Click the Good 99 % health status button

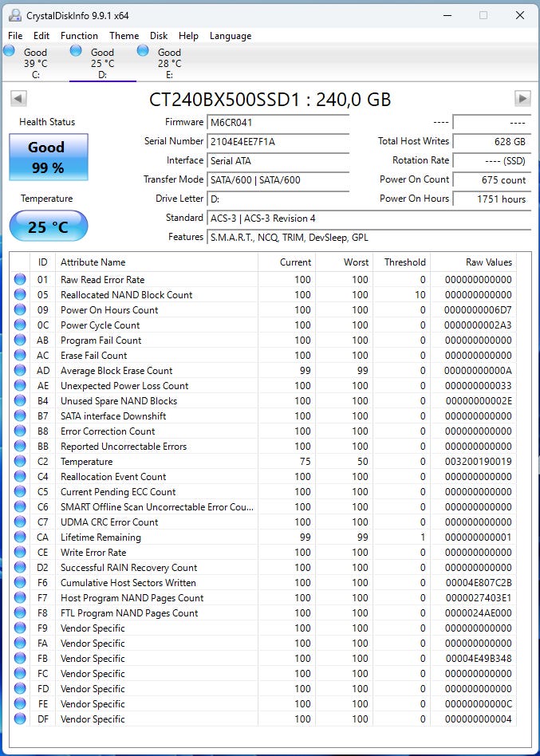click(48, 157)
